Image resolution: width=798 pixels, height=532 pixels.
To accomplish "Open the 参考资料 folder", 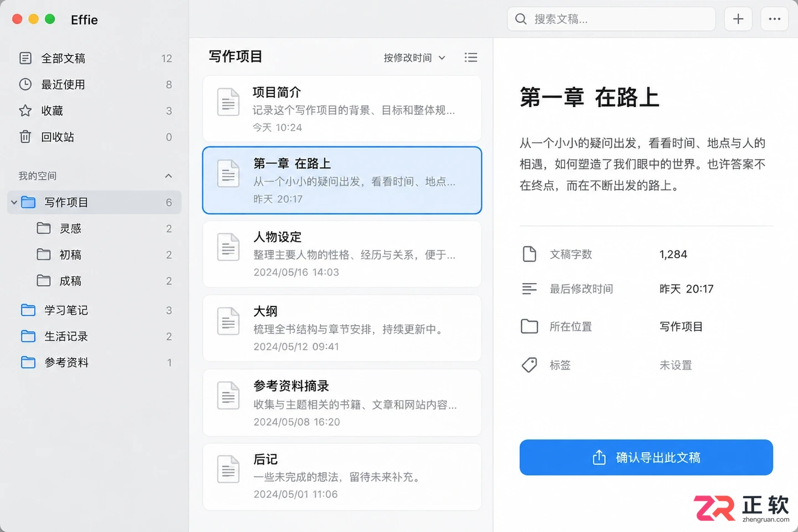I will coord(95,362).
